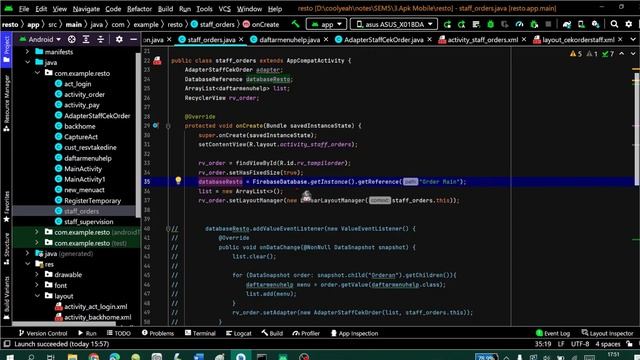Screen dimensions: 640x360
Task: Open the Logcat tool window
Action: [239, 333]
